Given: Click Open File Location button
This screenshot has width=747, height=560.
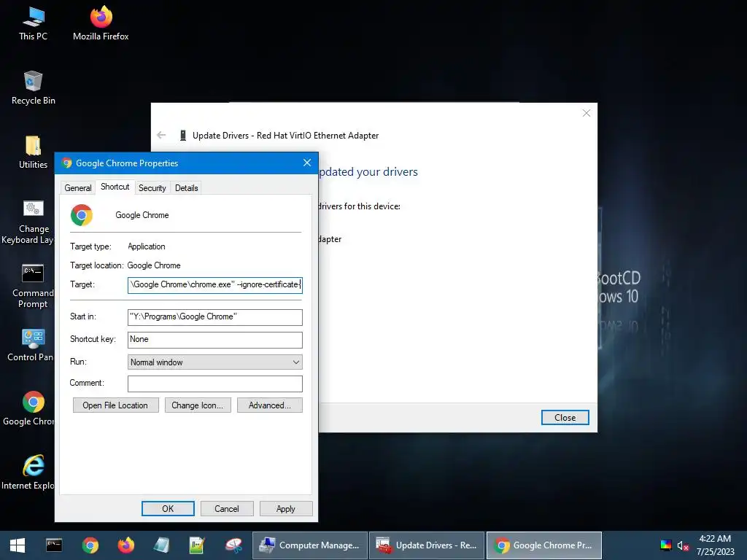Looking at the screenshot, I should 115,405.
